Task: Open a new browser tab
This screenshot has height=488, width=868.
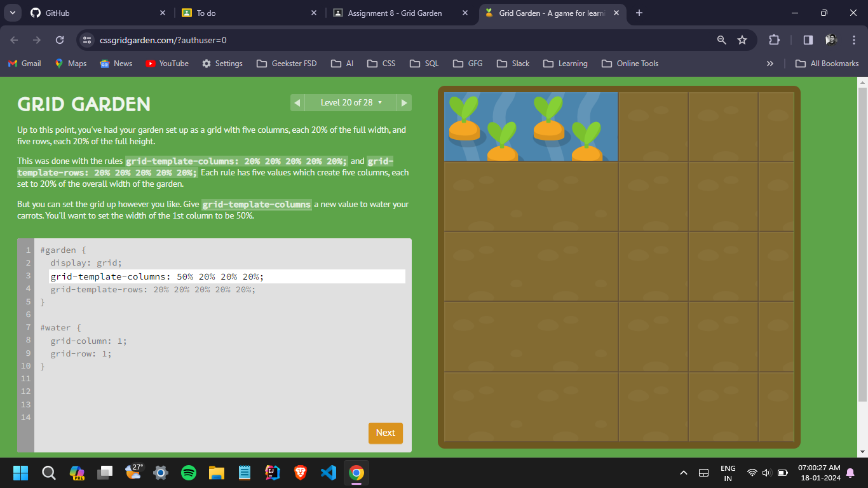Action: [639, 13]
